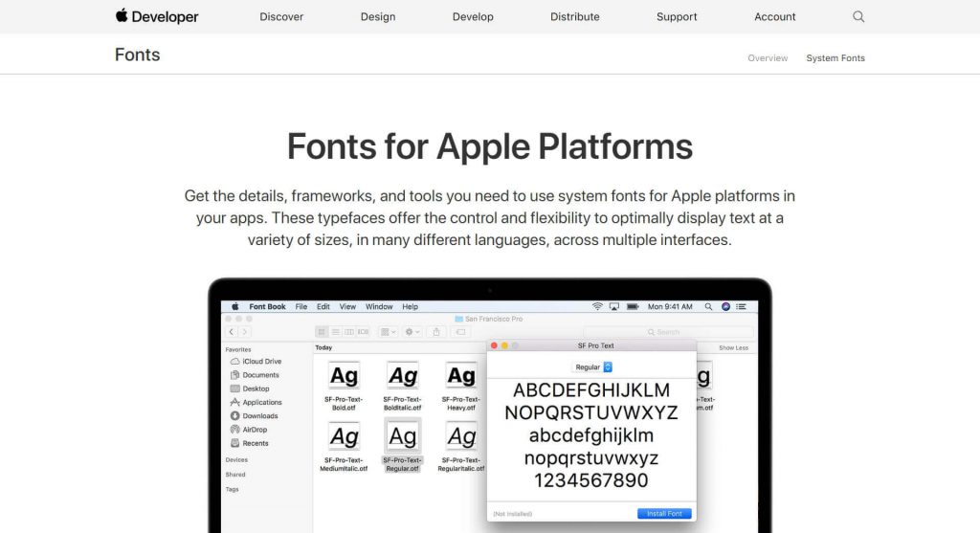The image size is (980, 533).
Task: Open the site search magnifier icon
Action: [x=858, y=16]
